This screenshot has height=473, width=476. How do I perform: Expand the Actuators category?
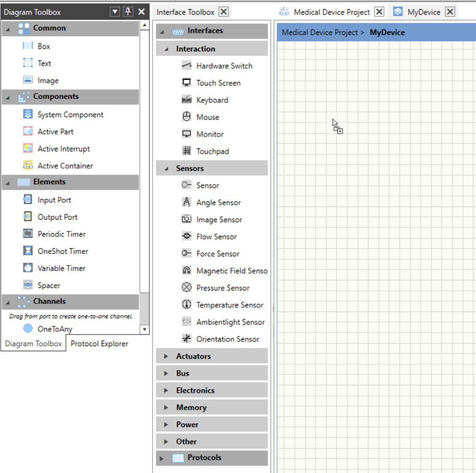[x=166, y=356]
